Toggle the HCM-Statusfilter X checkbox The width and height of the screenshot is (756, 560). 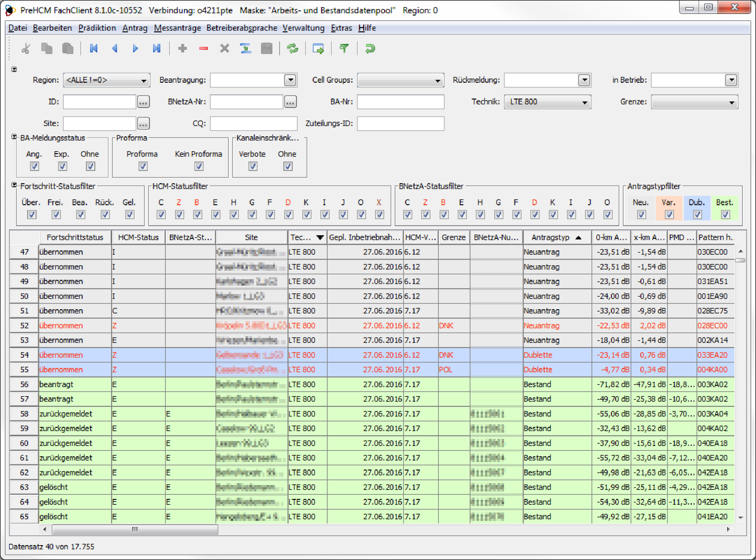tap(380, 214)
